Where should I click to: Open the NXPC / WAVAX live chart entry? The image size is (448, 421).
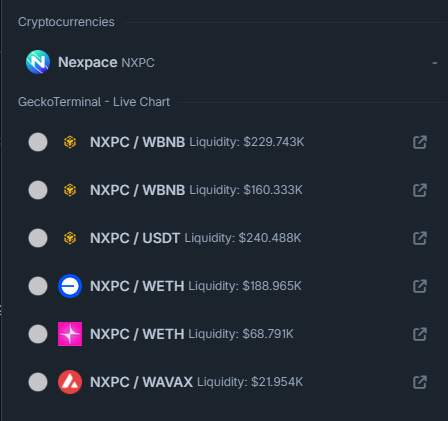232,382
